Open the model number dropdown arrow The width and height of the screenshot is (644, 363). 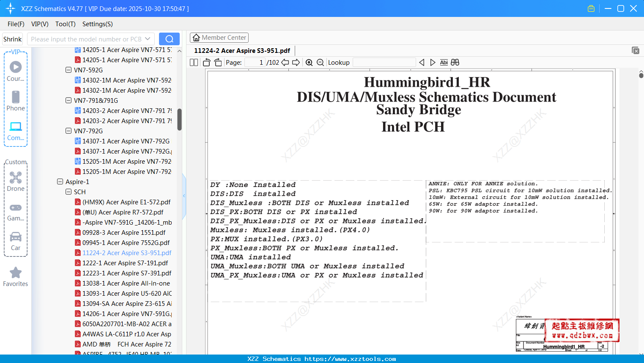(148, 39)
